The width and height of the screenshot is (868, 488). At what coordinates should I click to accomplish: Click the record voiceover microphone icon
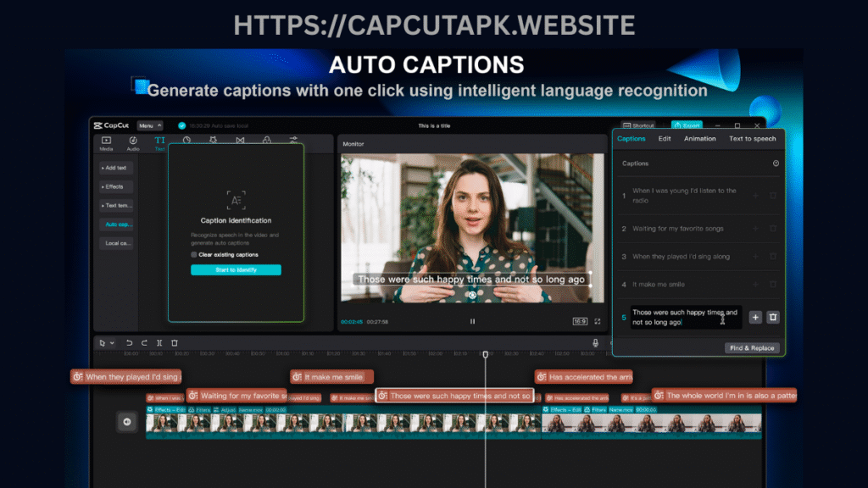pyautogui.click(x=596, y=343)
